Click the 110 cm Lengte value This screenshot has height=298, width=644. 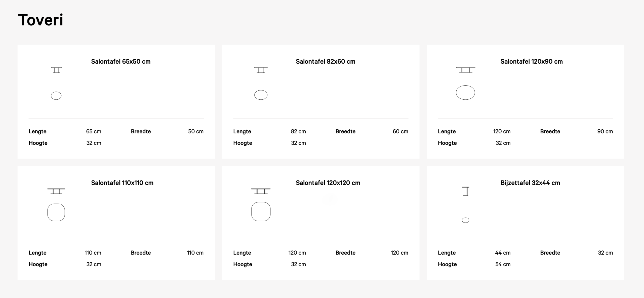click(x=93, y=253)
